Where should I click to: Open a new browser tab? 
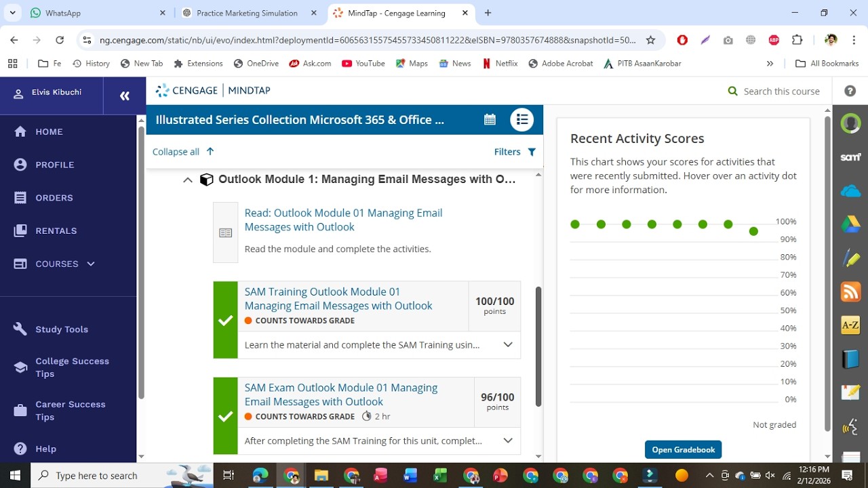click(x=488, y=13)
